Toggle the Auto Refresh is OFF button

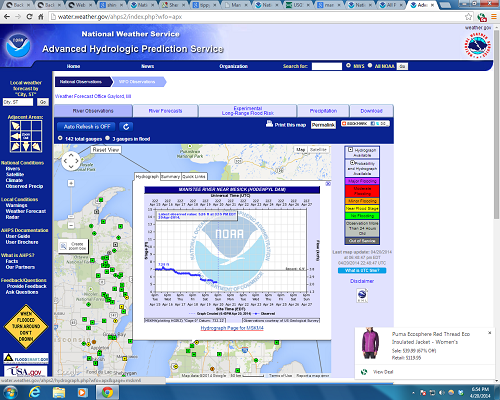(x=87, y=127)
